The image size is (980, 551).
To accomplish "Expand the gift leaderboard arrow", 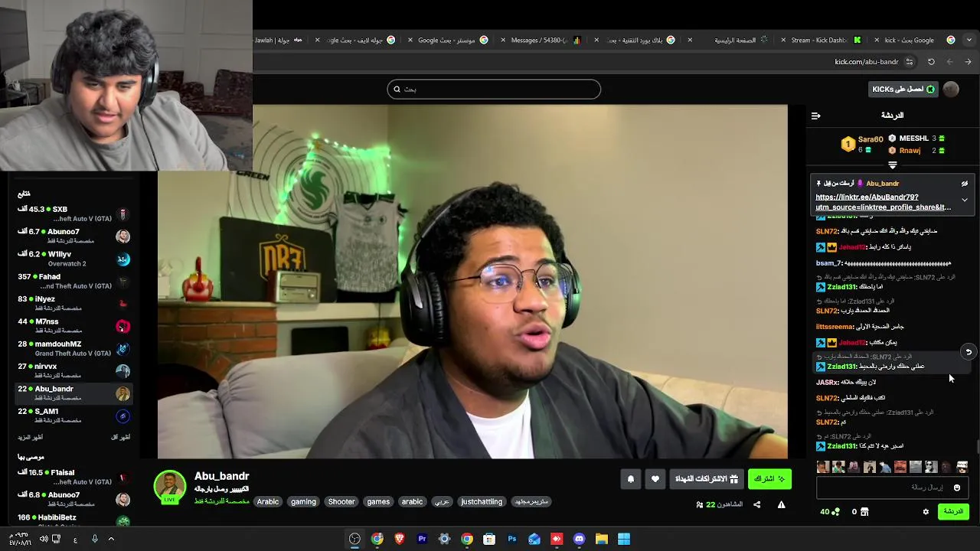I will (x=893, y=165).
